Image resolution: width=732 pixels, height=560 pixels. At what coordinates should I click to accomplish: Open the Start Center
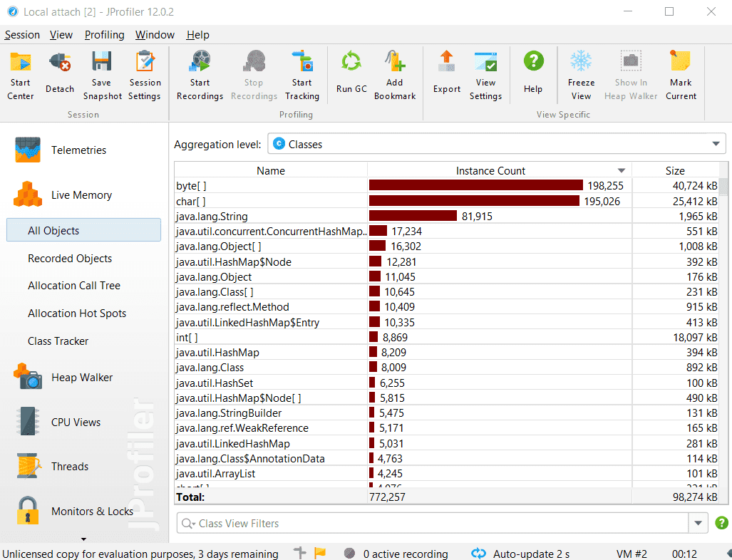(21, 76)
